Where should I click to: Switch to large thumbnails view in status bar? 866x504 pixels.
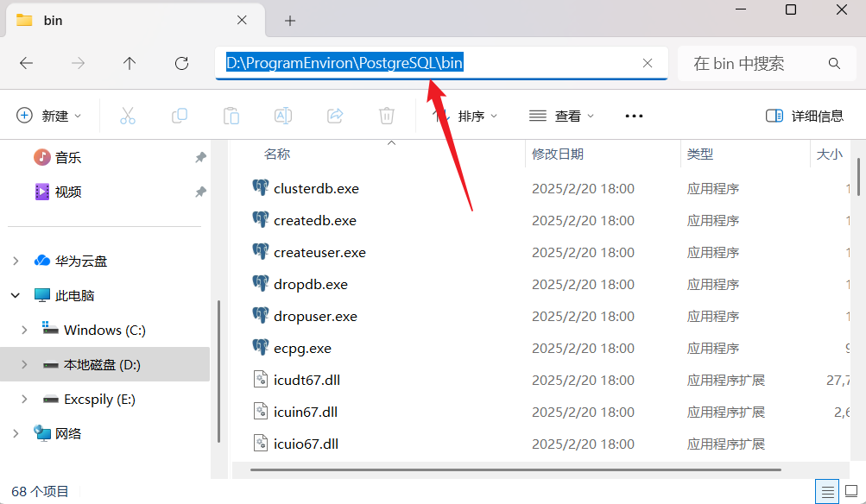(851, 491)
